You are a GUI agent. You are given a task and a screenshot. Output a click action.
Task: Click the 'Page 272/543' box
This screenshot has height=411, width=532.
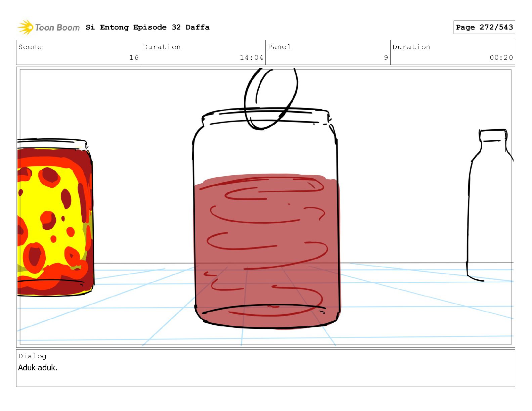[484, 27]
